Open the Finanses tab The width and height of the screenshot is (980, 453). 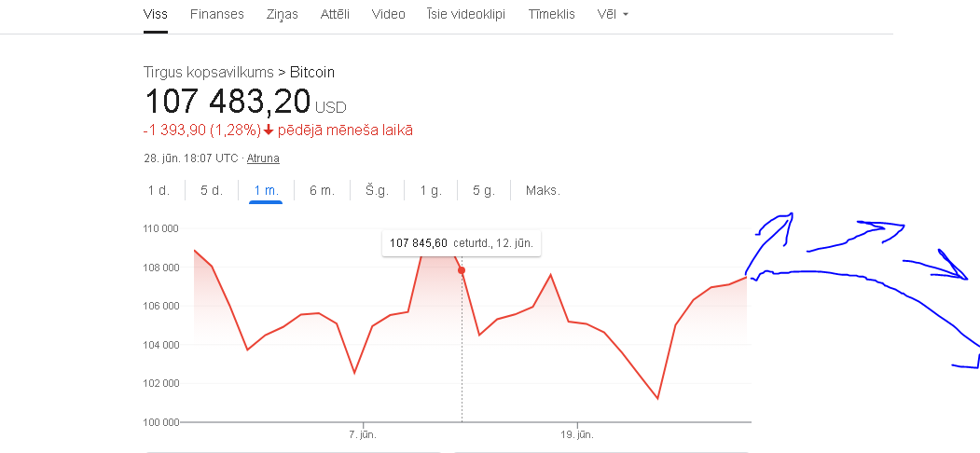(x=216, y=15)
